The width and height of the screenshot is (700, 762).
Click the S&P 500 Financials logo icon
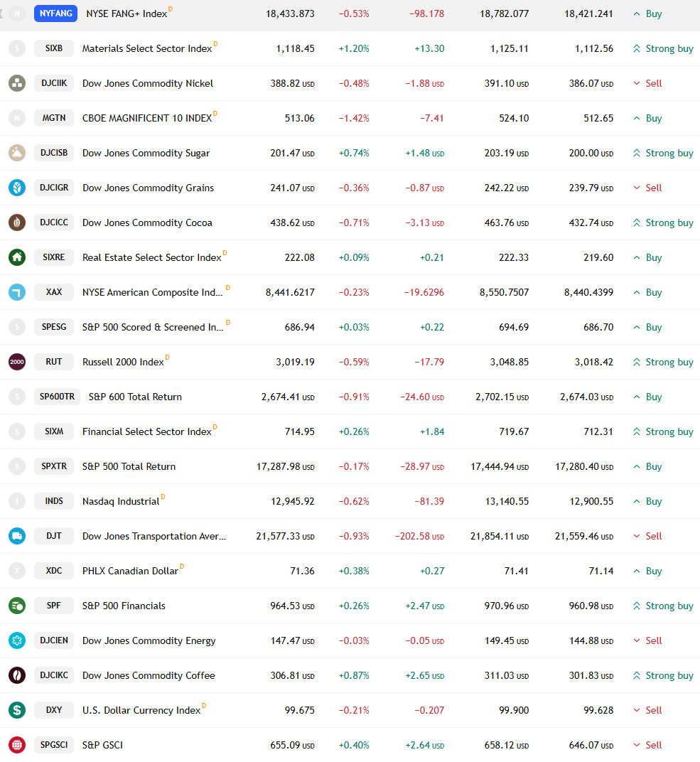coord(17,606)
